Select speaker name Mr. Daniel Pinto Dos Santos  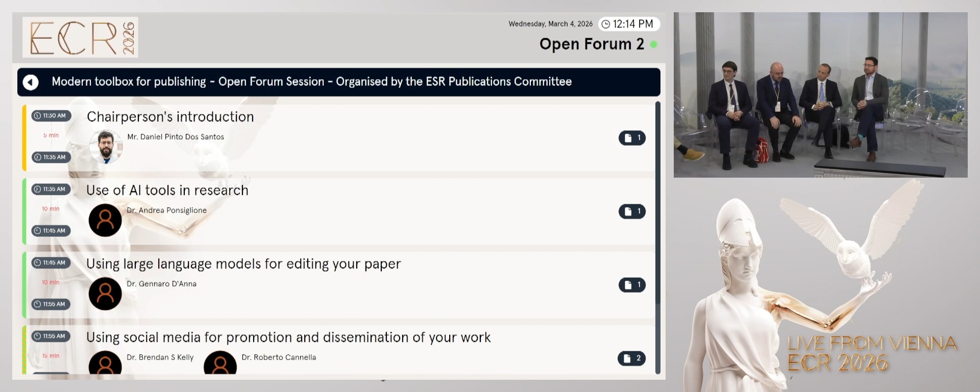[x=176, y=137]
